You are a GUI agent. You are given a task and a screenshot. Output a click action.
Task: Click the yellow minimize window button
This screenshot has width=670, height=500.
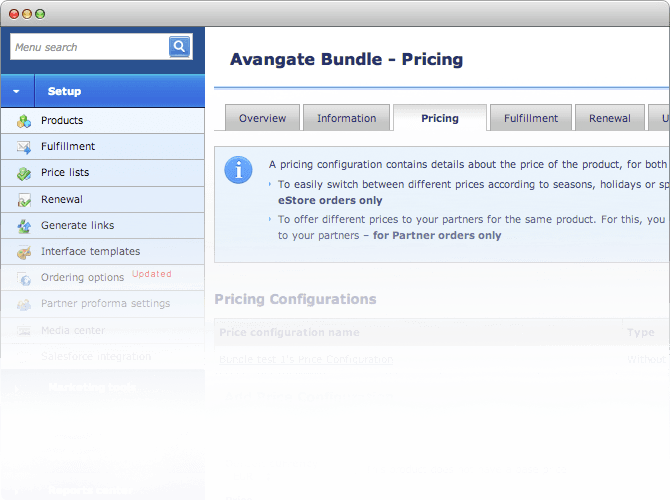click(27, 14)
